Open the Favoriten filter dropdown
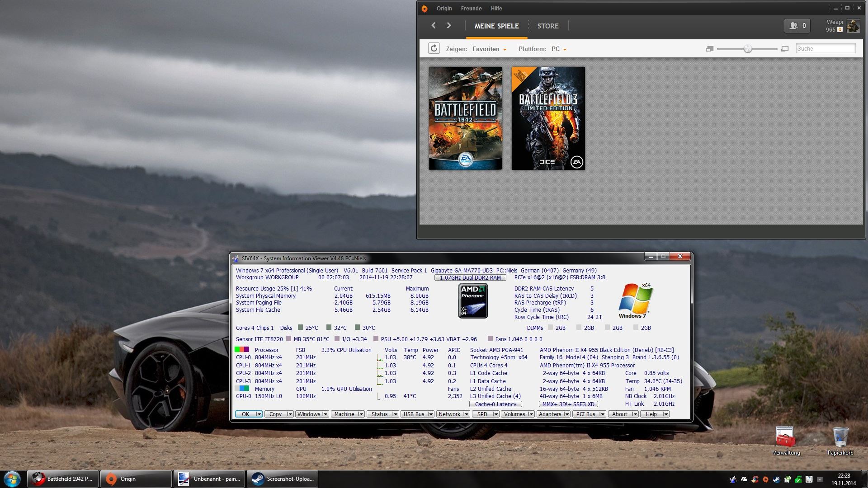 pyautogui.click(x=490, y=49)
